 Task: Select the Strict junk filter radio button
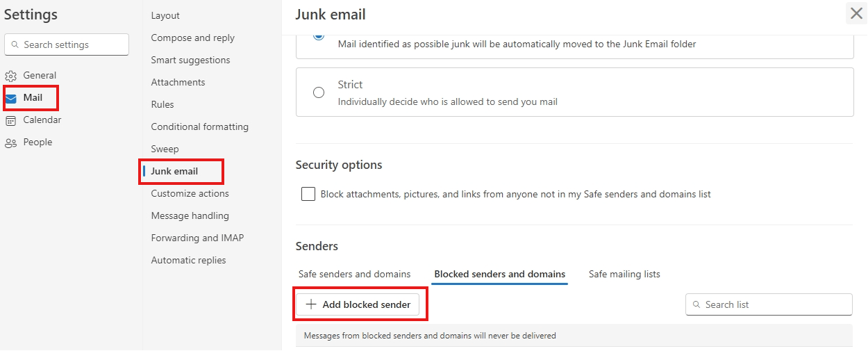[x=319, y=92]
